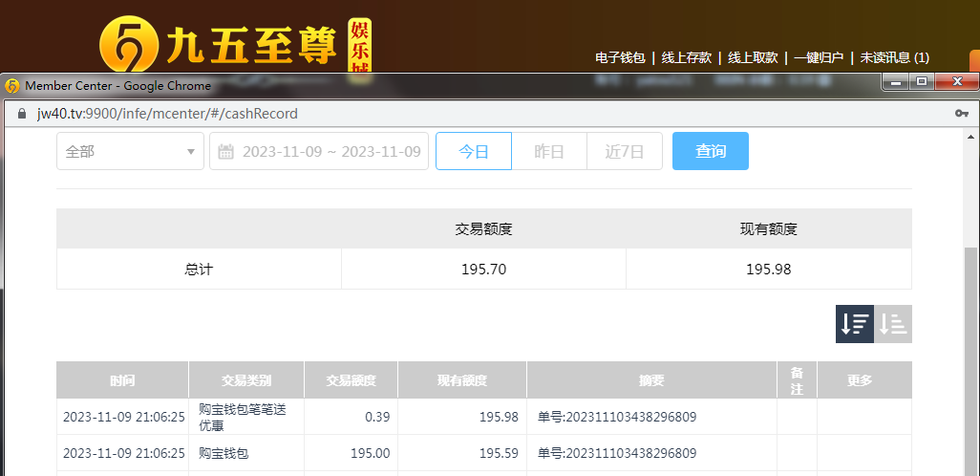Click the blue 查询 button
Viewport: 980px width, 476px height.
[711, 151]
